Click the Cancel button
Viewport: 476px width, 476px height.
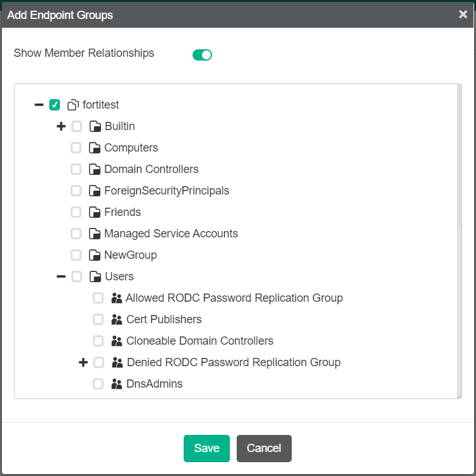pyautogui.click(x=264, y=448)
